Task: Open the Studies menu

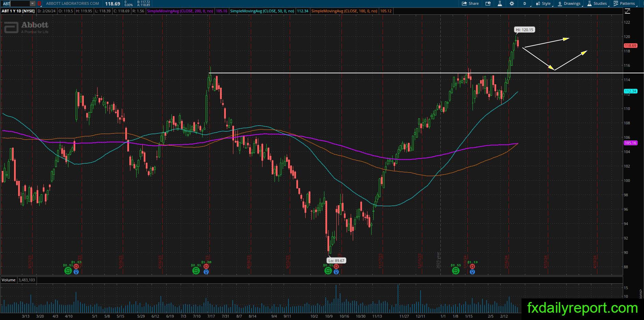Action: (x=597, y=3)
